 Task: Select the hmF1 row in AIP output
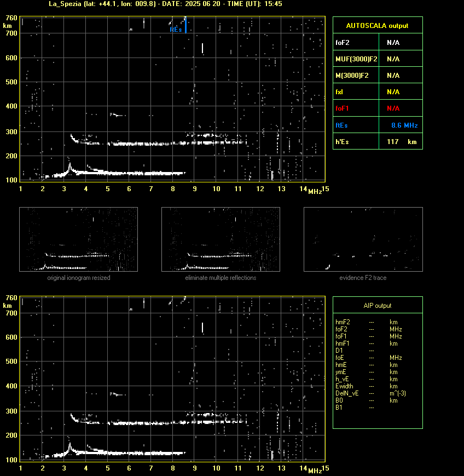point(370,343)
